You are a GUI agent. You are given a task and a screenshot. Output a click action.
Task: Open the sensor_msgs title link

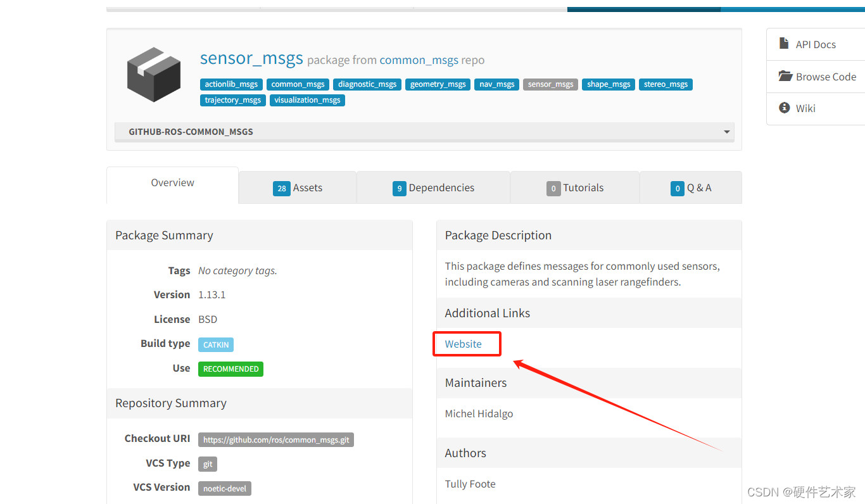tap(251, 58)
